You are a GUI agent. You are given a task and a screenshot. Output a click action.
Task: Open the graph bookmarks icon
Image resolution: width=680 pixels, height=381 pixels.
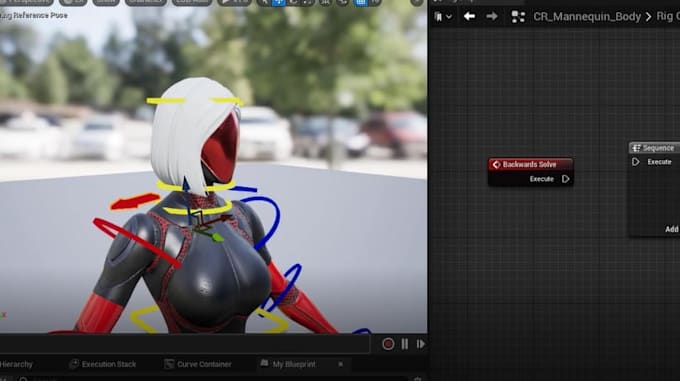(438, 17)
